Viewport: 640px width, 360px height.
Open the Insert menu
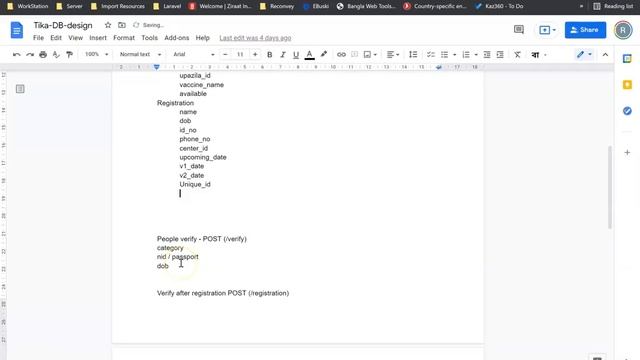(98, 38)
